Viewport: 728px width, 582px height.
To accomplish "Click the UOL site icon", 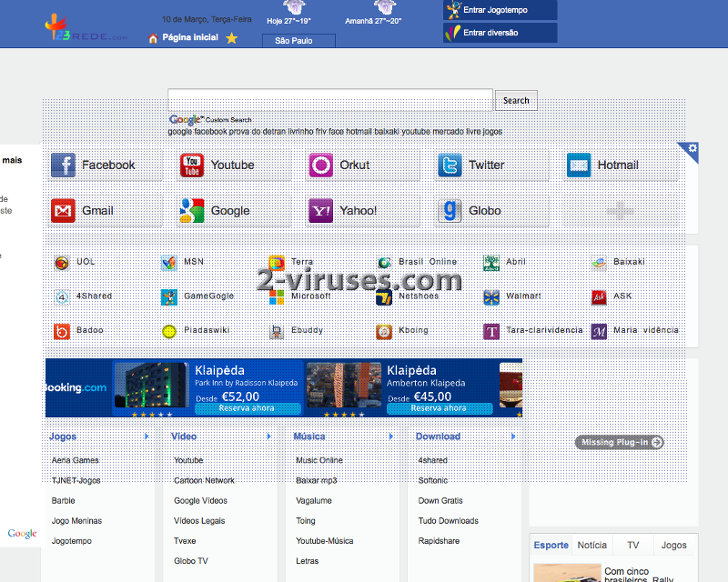I will pyautogui.click(x=62, y=263).
